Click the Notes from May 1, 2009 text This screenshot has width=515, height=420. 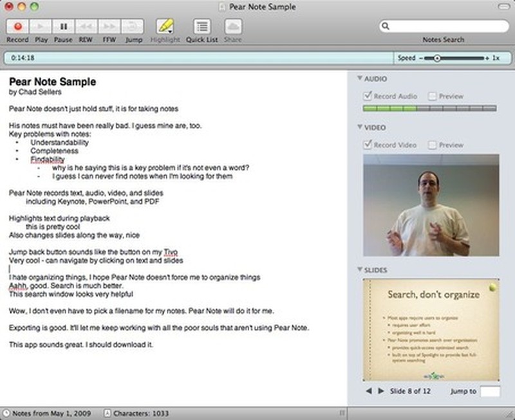pos(51,414)
